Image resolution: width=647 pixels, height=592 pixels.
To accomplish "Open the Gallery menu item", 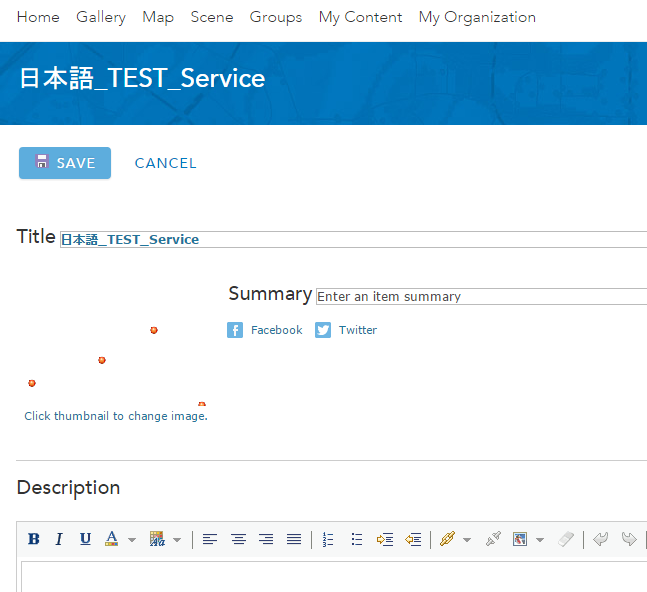I will [101, 17].
